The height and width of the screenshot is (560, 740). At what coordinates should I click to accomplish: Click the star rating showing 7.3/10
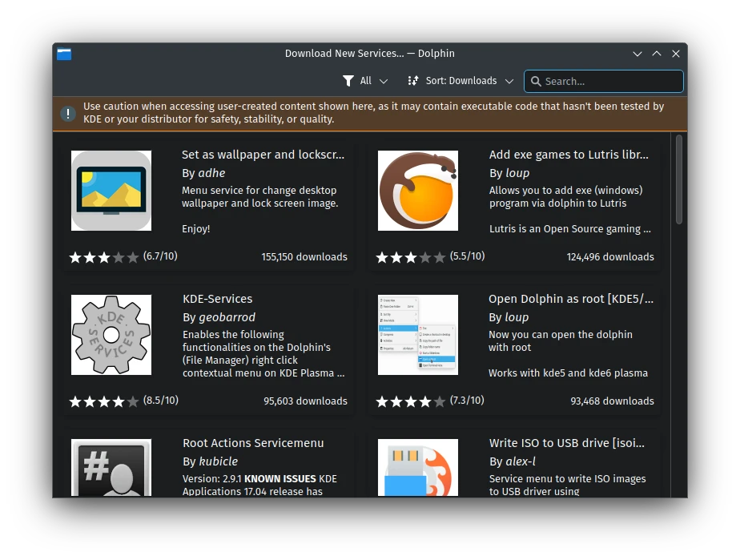coord(430,401)
